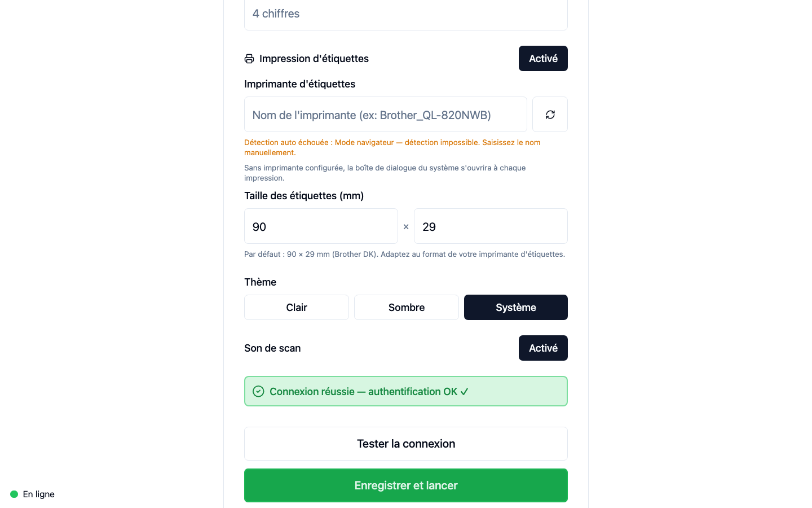Focus the 4 chiffres input field
812x508 pixels.
(406, 14)
